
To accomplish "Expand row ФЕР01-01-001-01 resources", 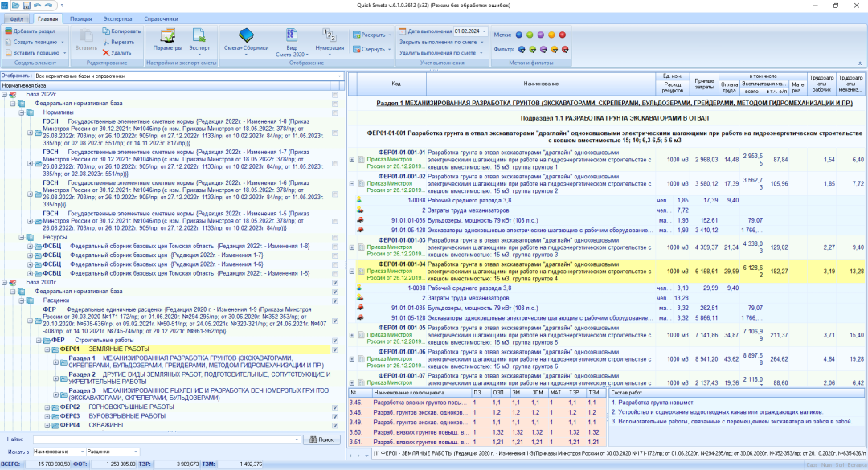I will coord(352,160).
